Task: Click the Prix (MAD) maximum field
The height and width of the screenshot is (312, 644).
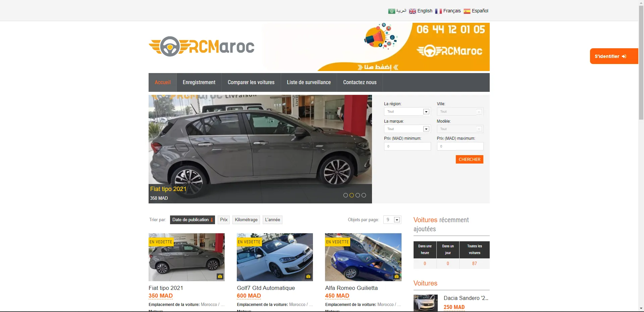Action: coord(460,146)
